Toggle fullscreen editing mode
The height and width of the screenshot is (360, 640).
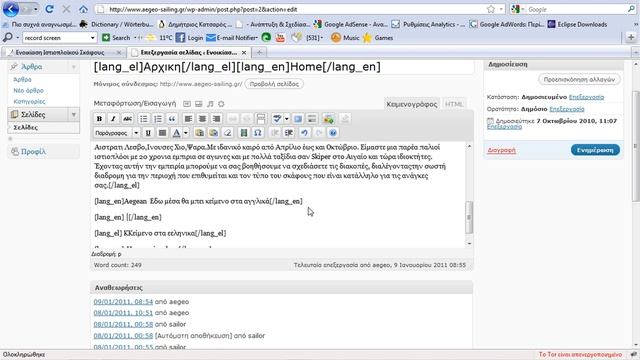(x=298, y=119)
